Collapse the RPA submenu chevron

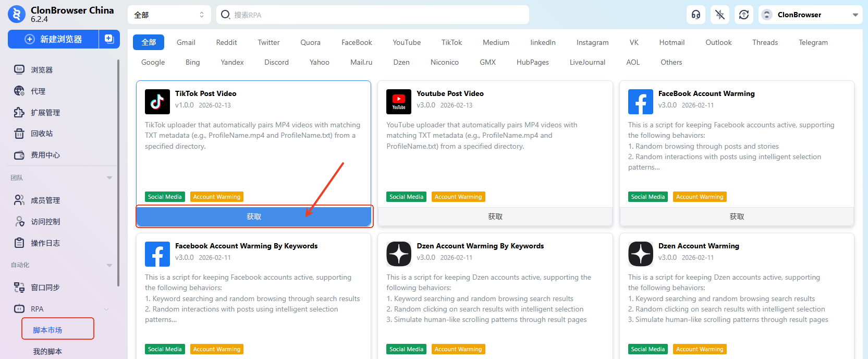tap(106, 309)
